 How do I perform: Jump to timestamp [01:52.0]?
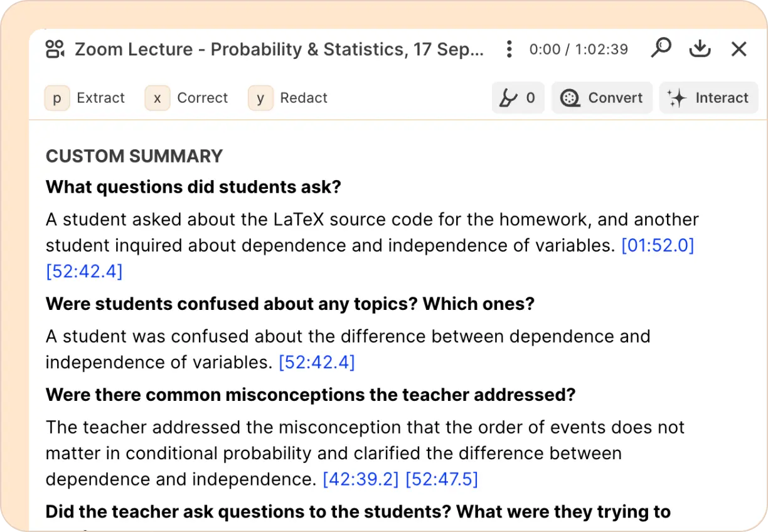point(658,245)
